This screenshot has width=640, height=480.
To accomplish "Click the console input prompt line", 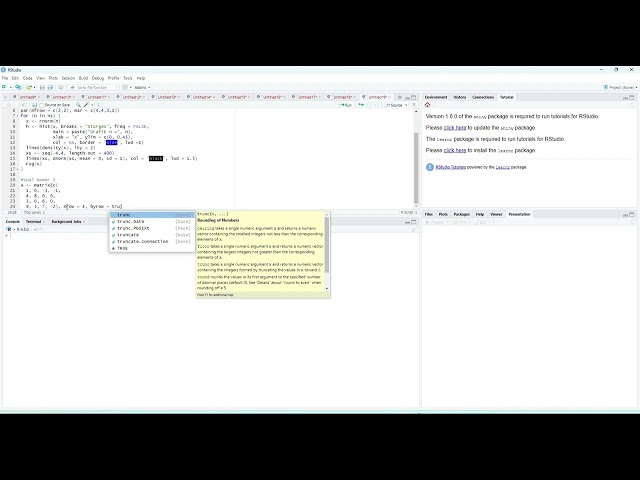I will tap(210, 236).
